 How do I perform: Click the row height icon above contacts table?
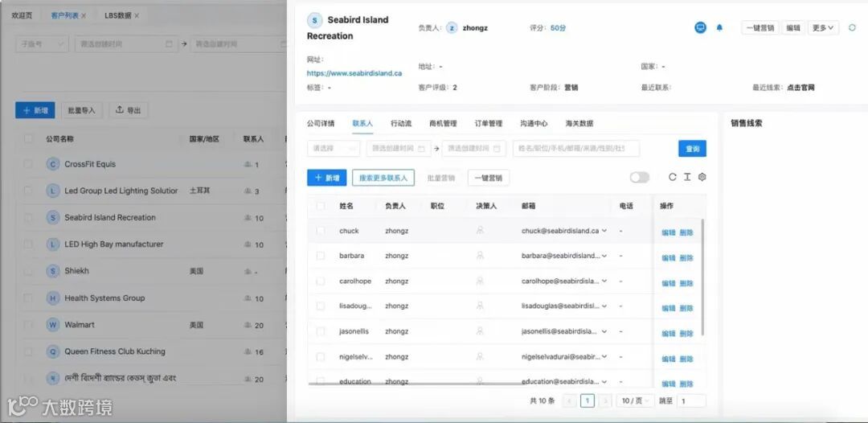point(687,177)
